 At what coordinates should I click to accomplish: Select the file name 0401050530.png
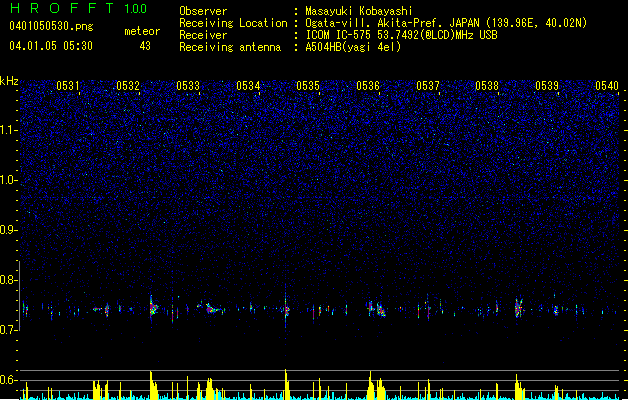51,26
